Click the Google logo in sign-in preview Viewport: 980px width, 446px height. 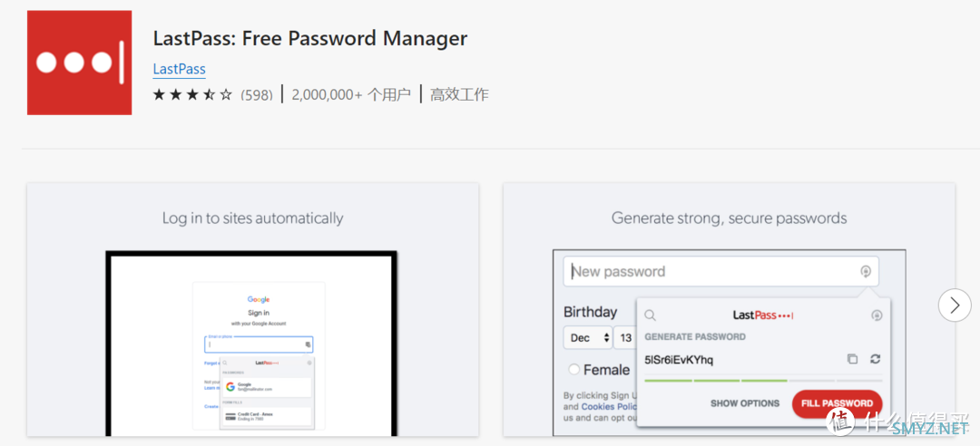coord(259,300)
